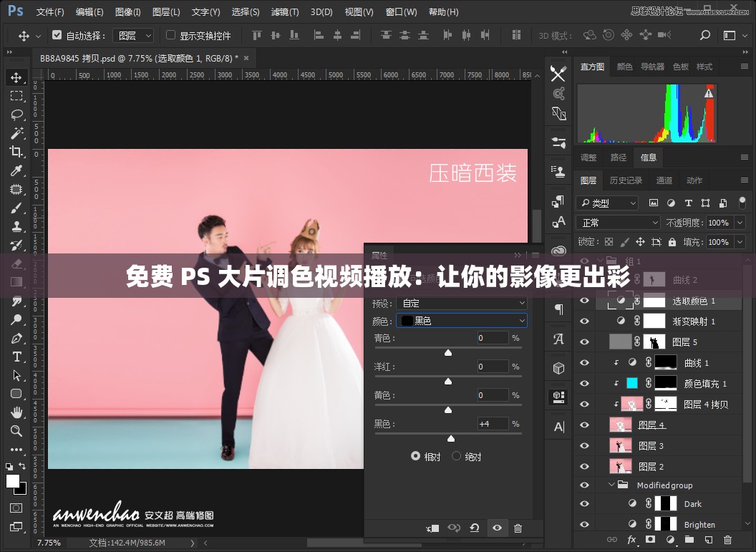Click the delete trash icon in Properties panel
The width and height of the screenshot is (756, 552).
coord(518,528)
